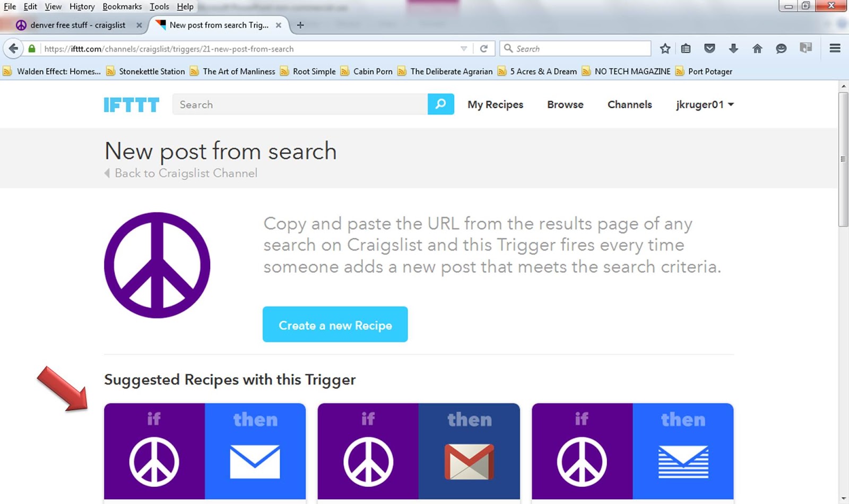Open the 5 Acres & A Dream bookmark
The width and height of the screenshot is (849, 504).
(x=537, y=71)
